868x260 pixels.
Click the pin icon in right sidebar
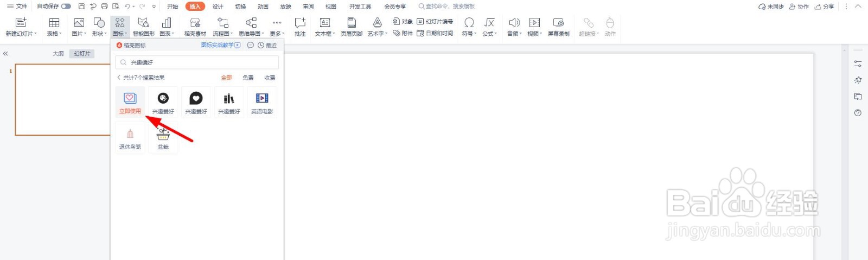858,80
